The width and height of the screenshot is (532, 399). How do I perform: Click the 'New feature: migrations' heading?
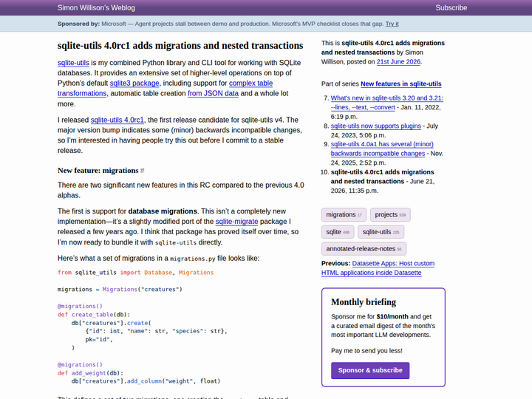(98, 171)
